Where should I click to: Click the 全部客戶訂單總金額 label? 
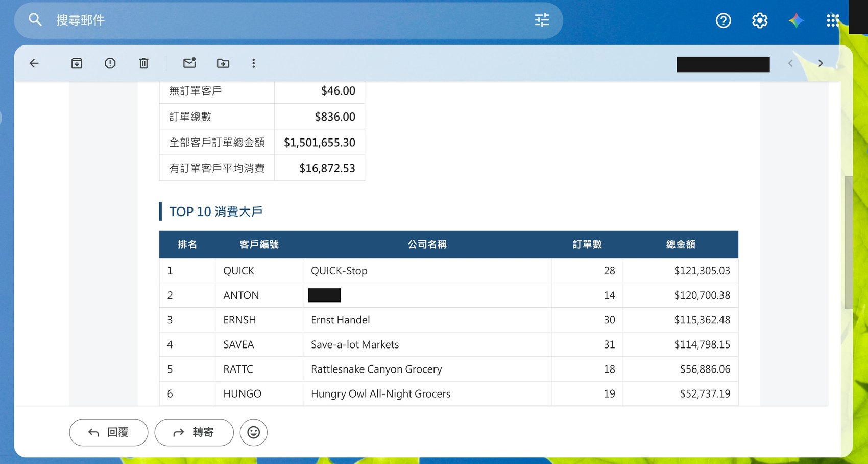click(x=217, y=142)
